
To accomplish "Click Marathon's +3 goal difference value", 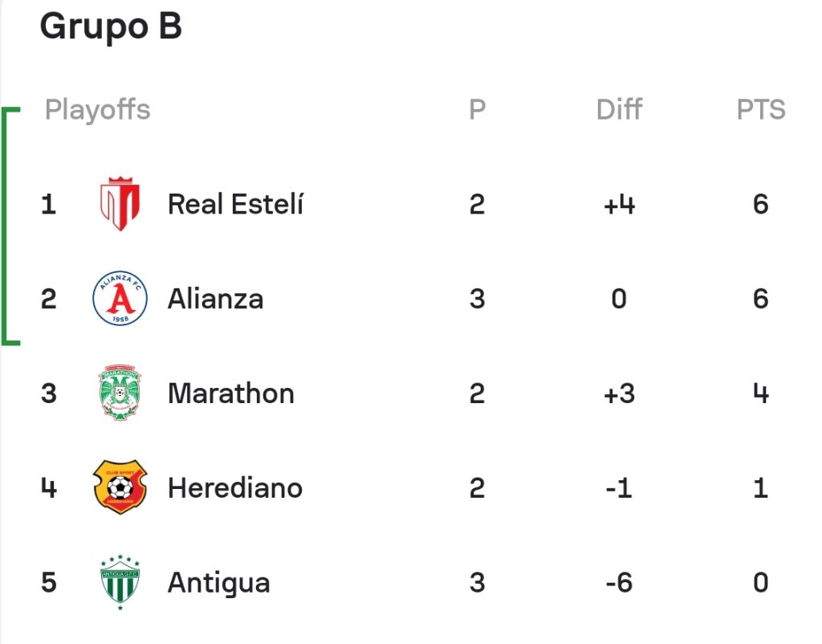I will (619, 393).
